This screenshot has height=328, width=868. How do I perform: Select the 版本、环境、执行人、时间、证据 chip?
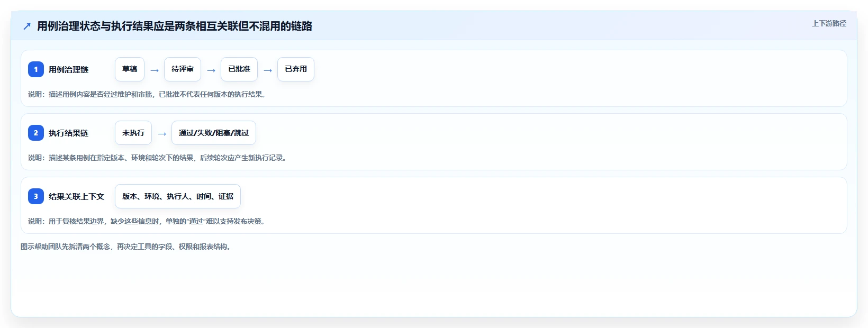[x=178, y=196]
